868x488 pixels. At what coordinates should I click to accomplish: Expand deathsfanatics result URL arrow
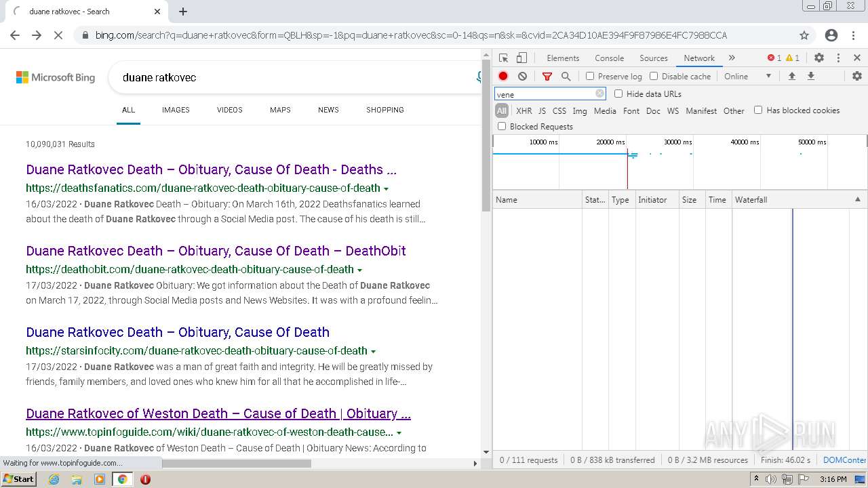click(x=387, y=188)
